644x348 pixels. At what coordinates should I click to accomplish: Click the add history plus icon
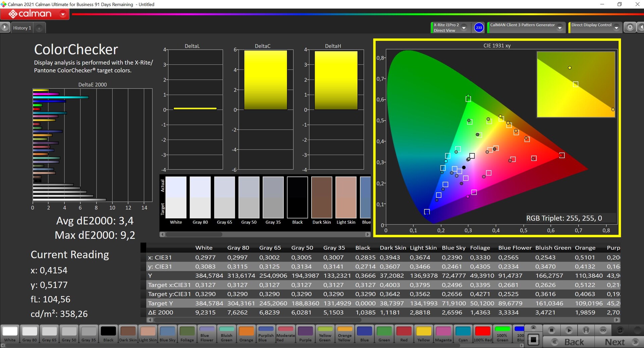point(39,28)
